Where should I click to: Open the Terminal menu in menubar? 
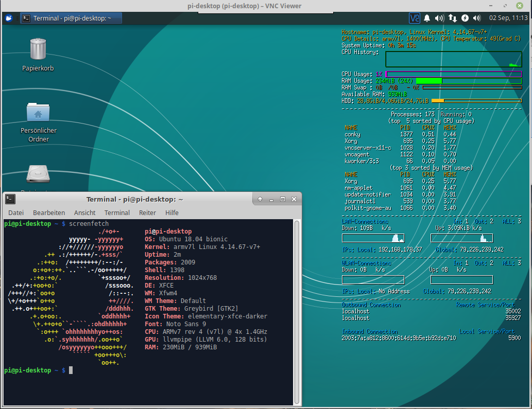point(117,212)
